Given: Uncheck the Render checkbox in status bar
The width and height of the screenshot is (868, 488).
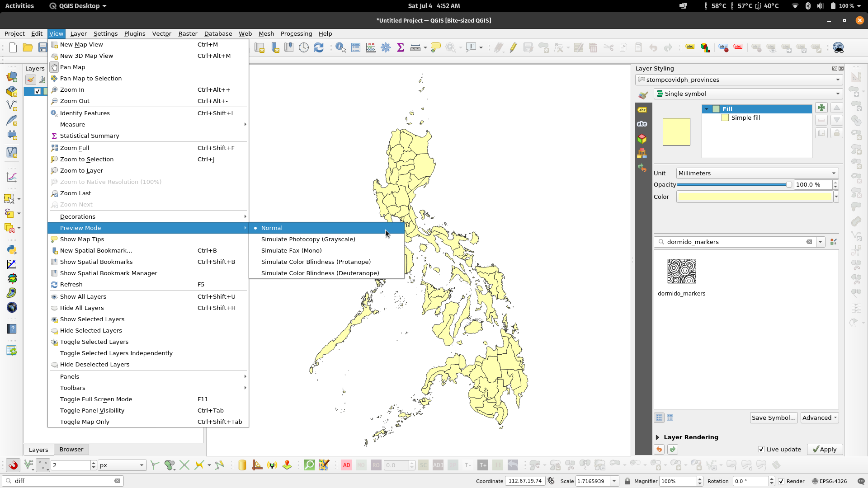Looking at the screenshot, I should tap(781, 481).
